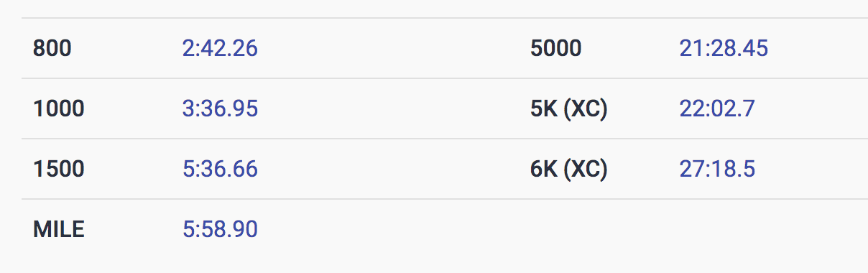Viewport: 868px width, 273px height.
Task: Select the 6K (XC) event label
Action: pyautogui.click(x=569, y=170)
